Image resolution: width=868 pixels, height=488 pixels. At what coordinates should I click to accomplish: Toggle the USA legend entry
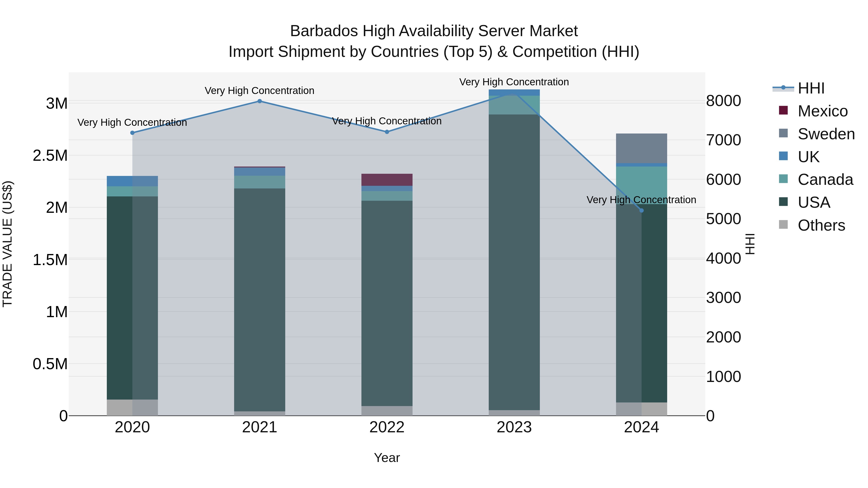click(805, 202)
